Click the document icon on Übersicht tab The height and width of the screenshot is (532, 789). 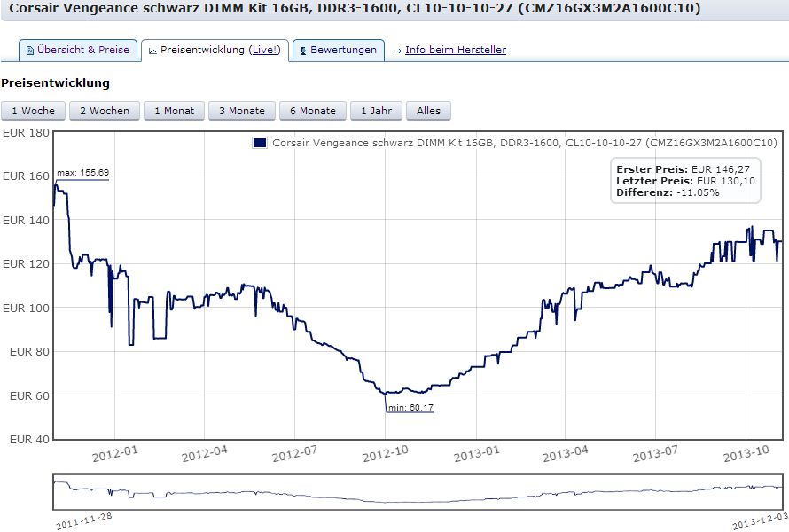(x=29, y=51)
